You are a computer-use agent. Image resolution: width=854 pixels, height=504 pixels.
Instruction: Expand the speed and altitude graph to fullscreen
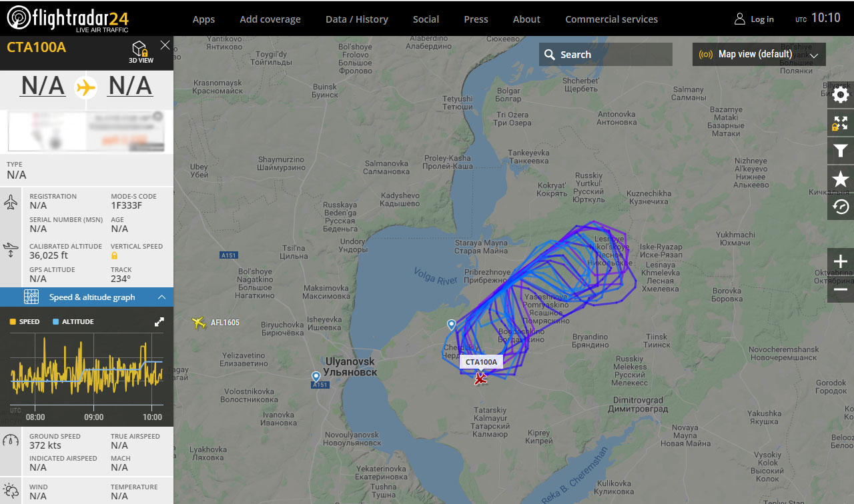159,322
